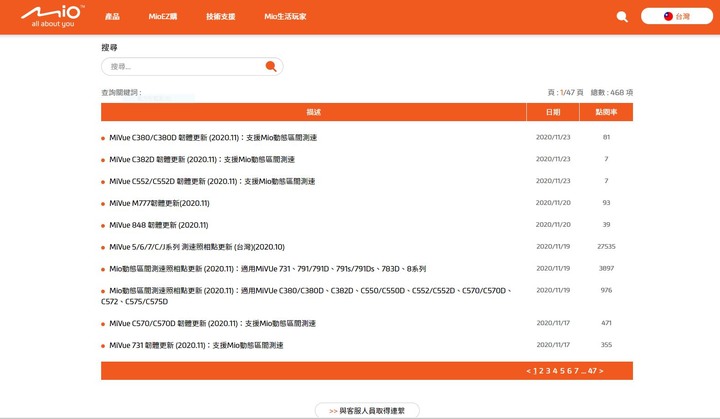Click the 976 click count value
720x419 pixels.
point(606,290)
